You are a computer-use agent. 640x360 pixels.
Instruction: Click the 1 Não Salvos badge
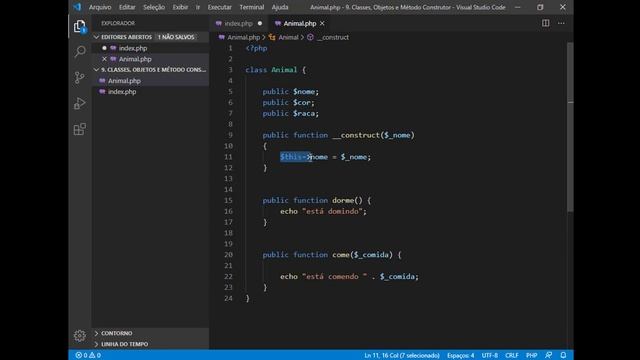[x=176, y=37]
